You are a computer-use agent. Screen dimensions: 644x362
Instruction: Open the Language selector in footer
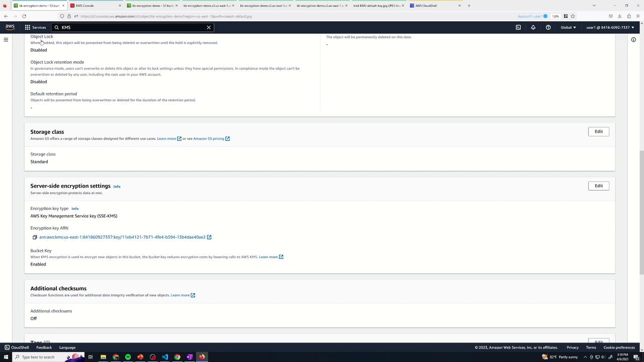coord(67,347)
